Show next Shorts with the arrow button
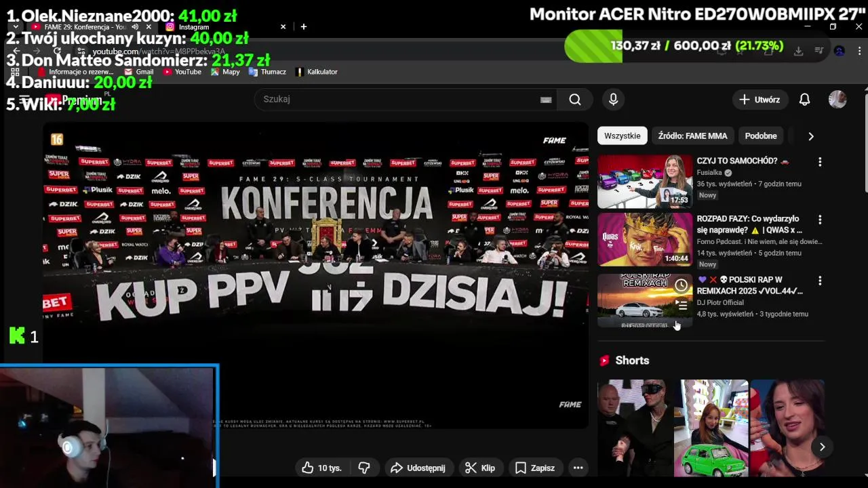 822,447
